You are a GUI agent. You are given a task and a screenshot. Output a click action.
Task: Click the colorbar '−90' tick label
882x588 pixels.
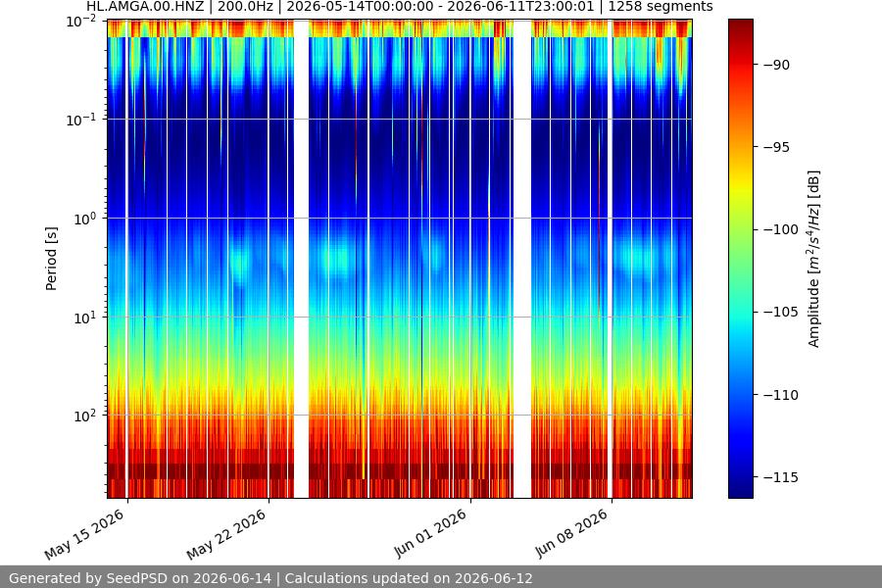[x=776, y=66]
